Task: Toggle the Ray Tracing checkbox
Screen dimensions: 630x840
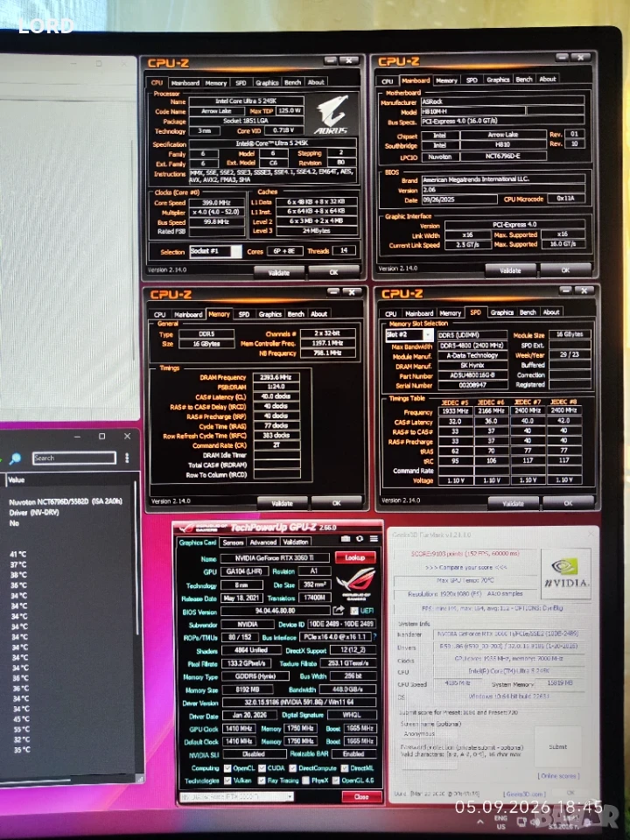Action: (262, 780)
